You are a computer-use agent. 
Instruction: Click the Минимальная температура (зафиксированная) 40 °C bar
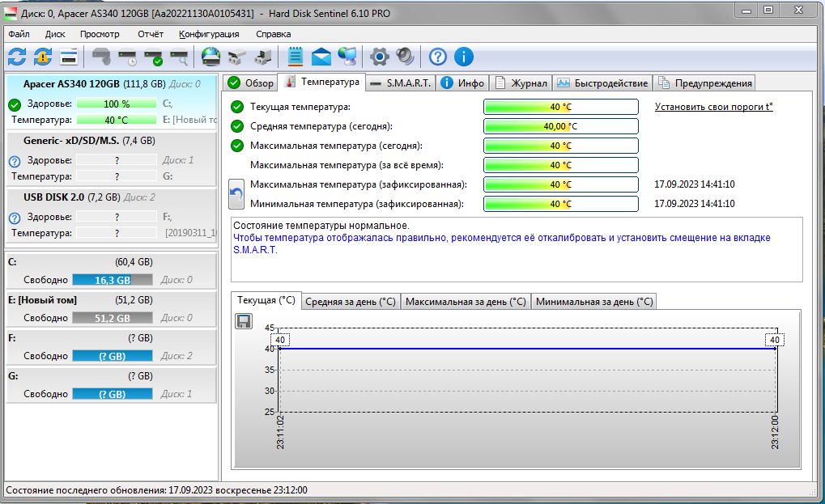coord(561,204)
